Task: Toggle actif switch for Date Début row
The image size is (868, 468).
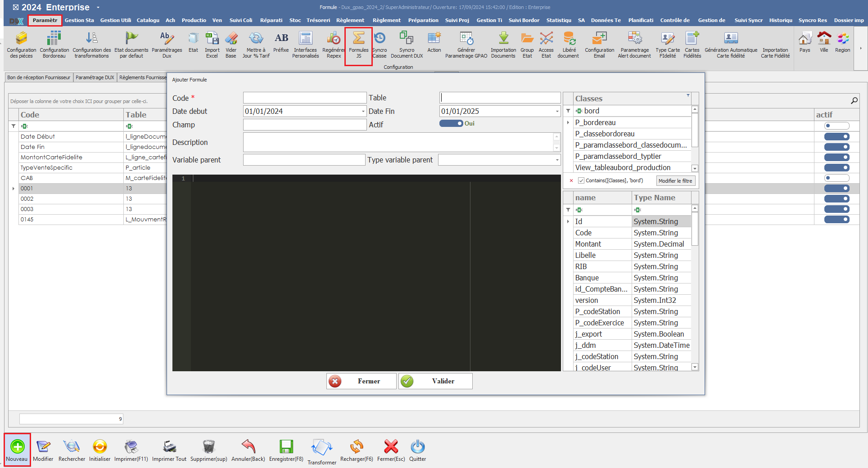Action: pyautogui.click(x=836, y=136)
